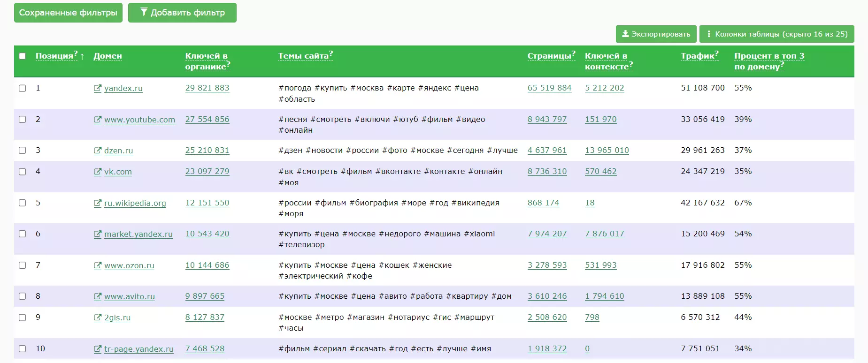Sort by Темы сайта column header
Screen dimensions: 868x363
[x=303, y=56]
